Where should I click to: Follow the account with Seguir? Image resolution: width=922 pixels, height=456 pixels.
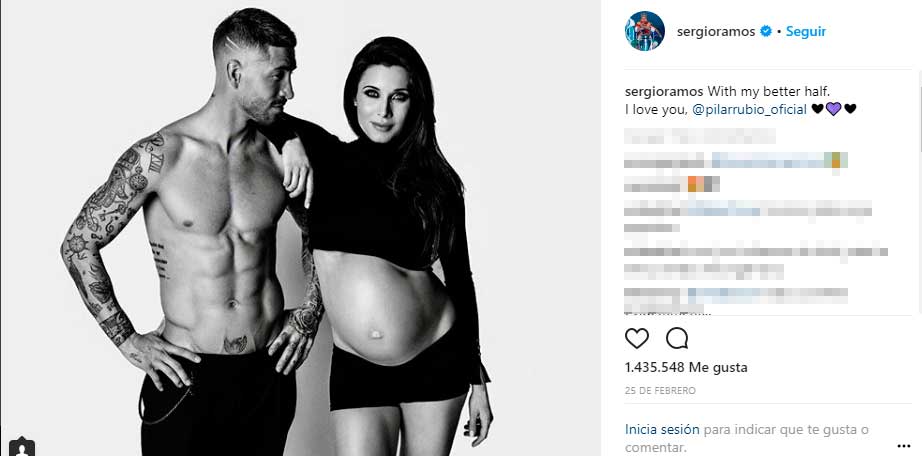click(x=806, y=32)
